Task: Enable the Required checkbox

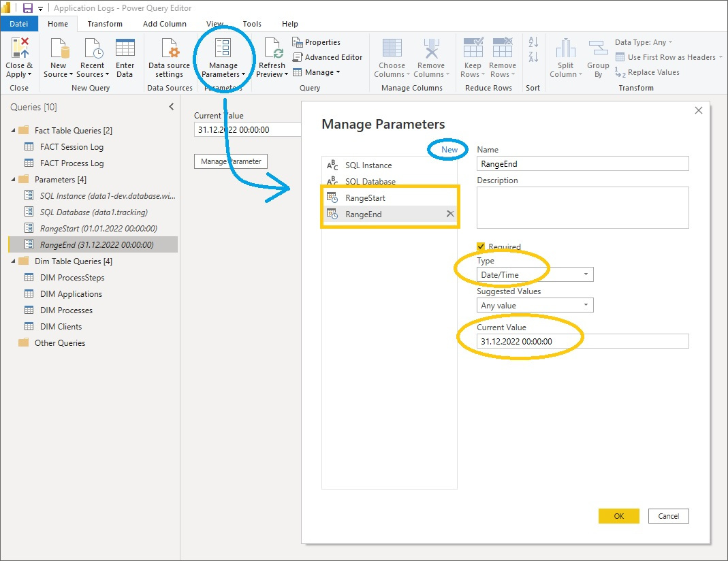Action: pos(479,246)
